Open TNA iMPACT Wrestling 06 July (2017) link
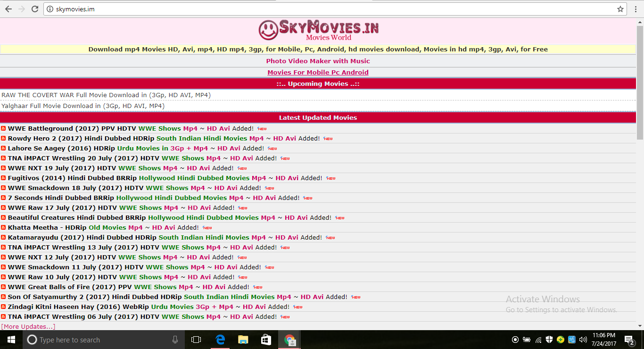The width and height of the screenshot is (644, 349). click(x=83, y=316)
